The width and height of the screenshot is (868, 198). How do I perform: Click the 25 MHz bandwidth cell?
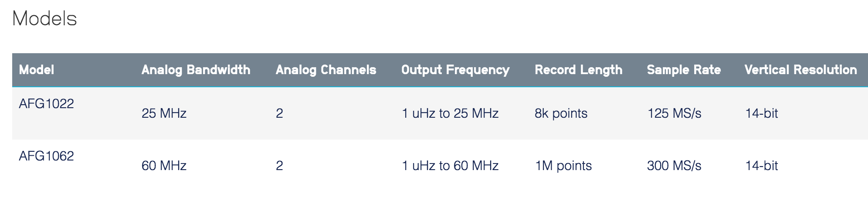pos(164,113)
